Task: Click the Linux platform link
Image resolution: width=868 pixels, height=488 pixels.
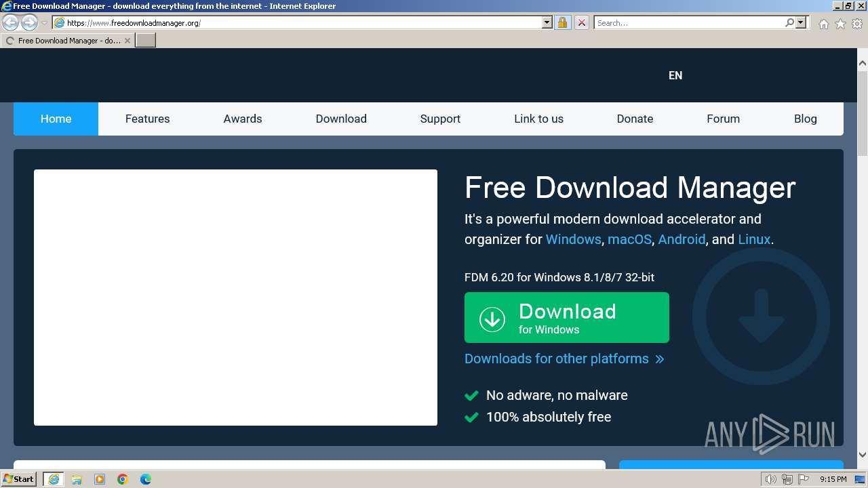Action: coord(754,239)
